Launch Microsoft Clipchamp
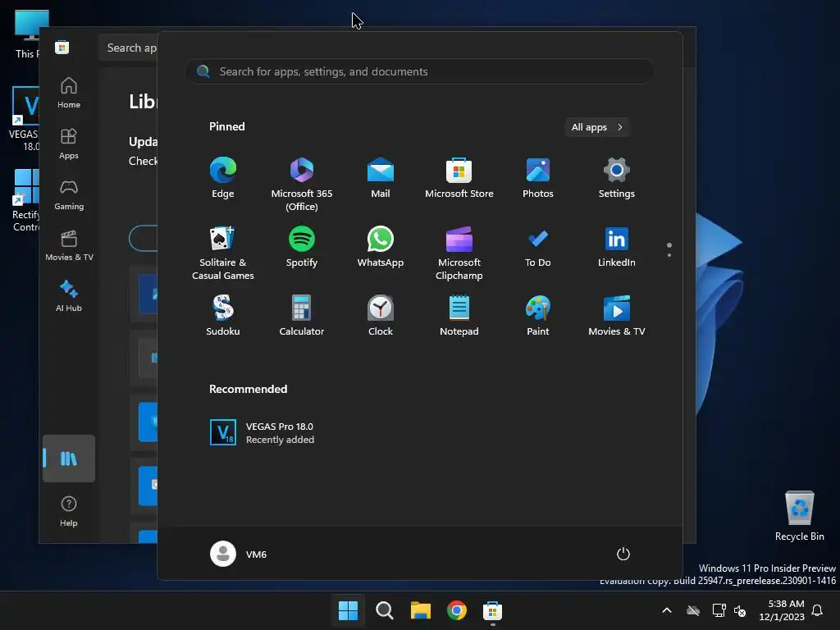Viewport: 840px width, 630px height. [x=459, y=253]
